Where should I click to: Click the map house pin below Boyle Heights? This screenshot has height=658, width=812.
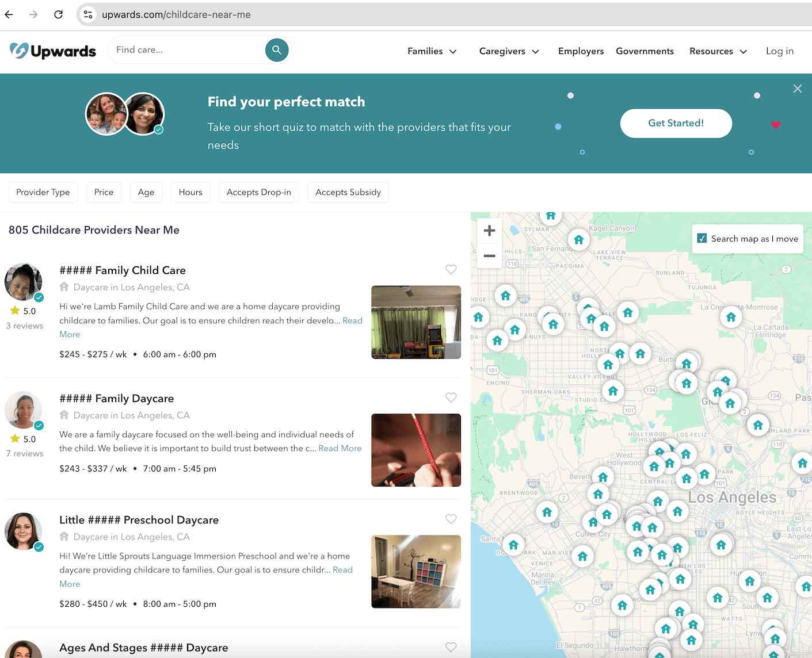tap(721, 545)
